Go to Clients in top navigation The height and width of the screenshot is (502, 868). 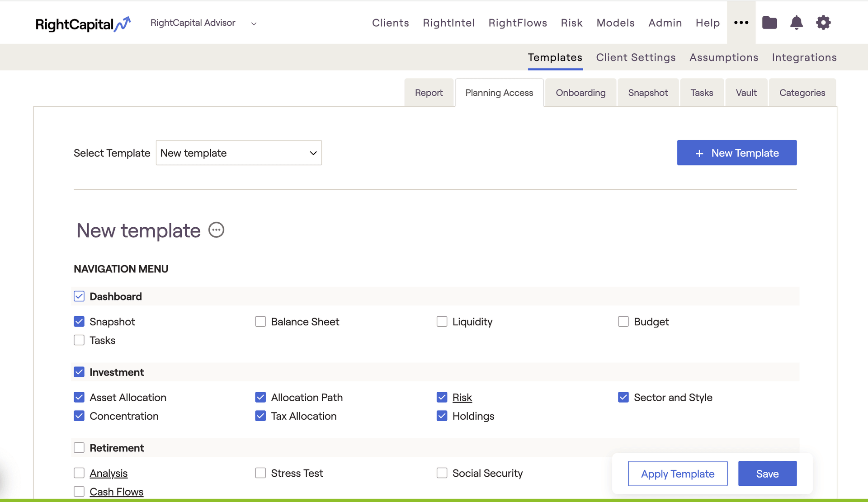pos(390,23)
